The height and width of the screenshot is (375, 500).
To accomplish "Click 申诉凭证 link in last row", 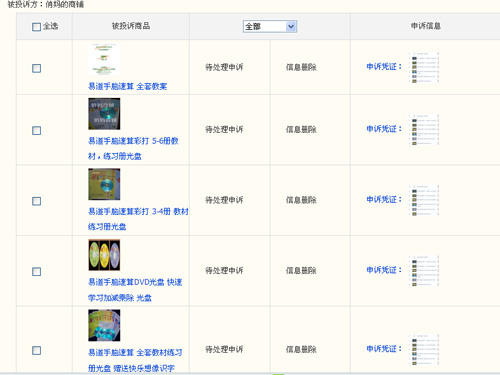I will (384, 349).
